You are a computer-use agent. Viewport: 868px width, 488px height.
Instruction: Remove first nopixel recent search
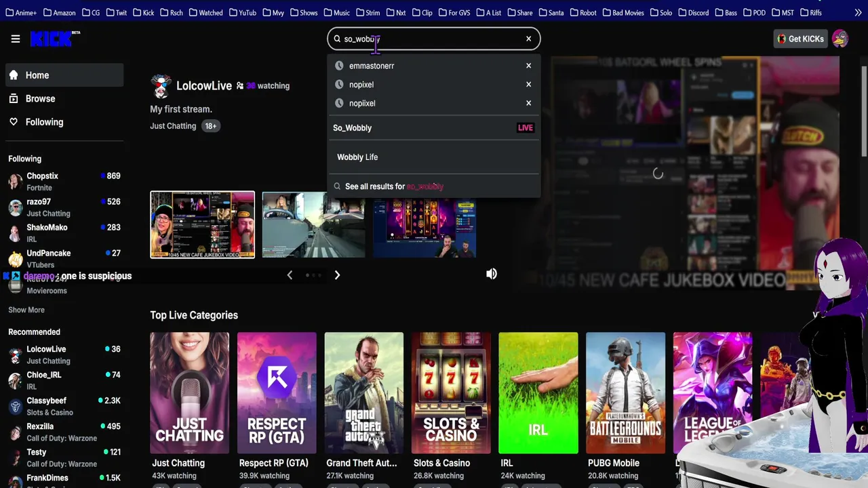click(528, 85)
